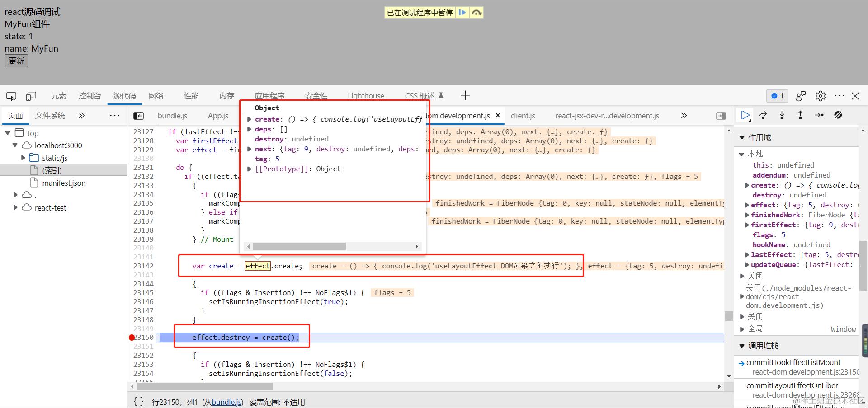Toggle device emulation mode
Screen dimensions: 868x408
pos(31,96)
